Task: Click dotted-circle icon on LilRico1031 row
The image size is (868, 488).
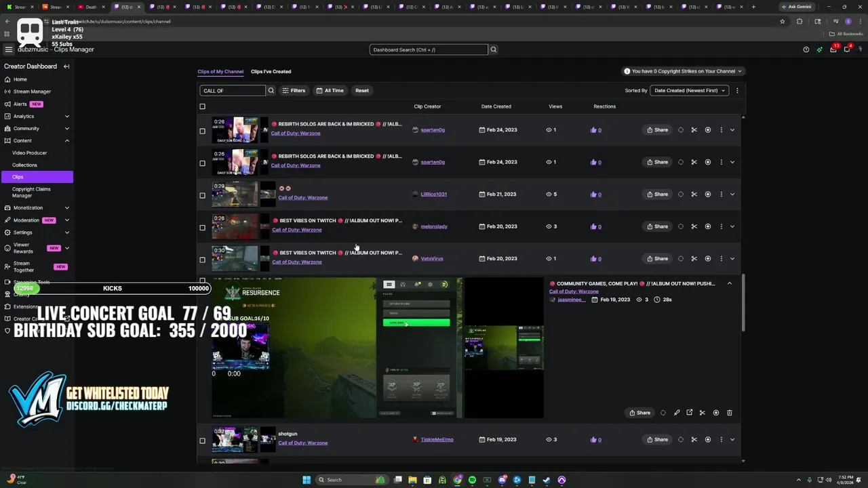Action: tap(680, 195)
